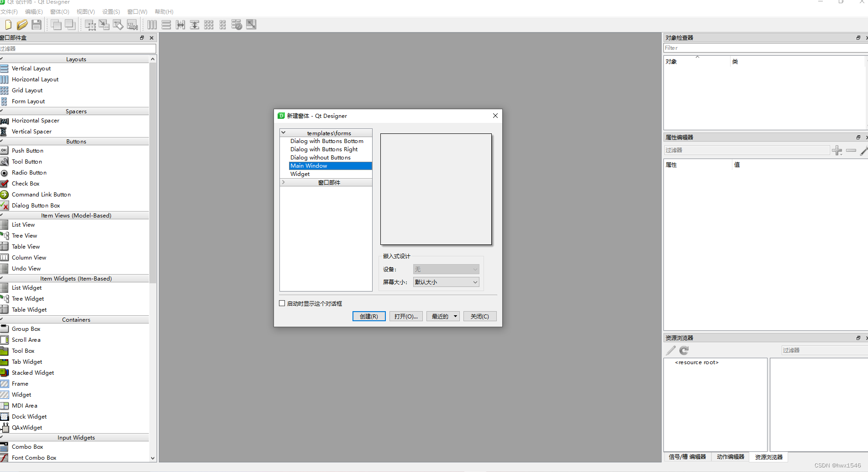Collapse the Containers category in widget box
Image resolution: width=868 pixels, height=472 pixels.
[x=2, y=319]
